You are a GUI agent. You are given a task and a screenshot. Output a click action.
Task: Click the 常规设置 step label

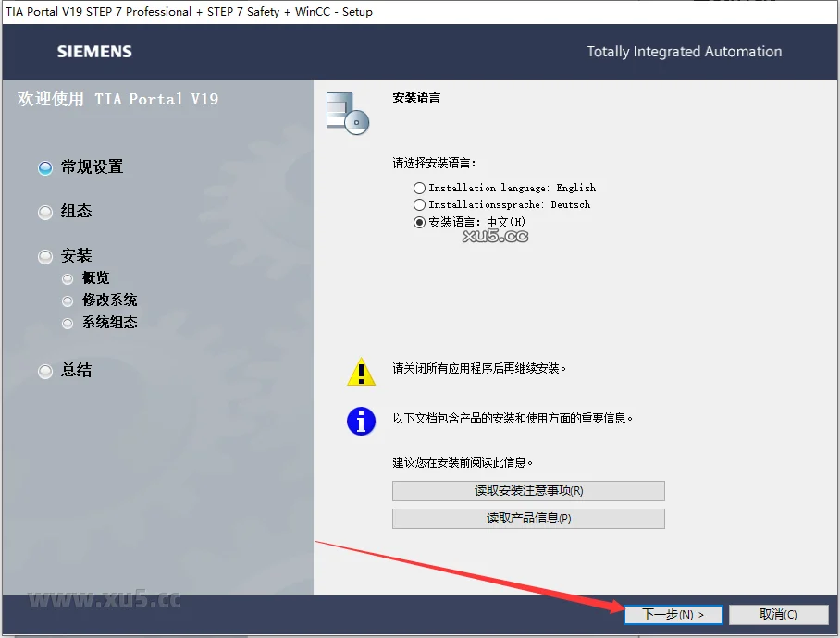click(93, 167)
